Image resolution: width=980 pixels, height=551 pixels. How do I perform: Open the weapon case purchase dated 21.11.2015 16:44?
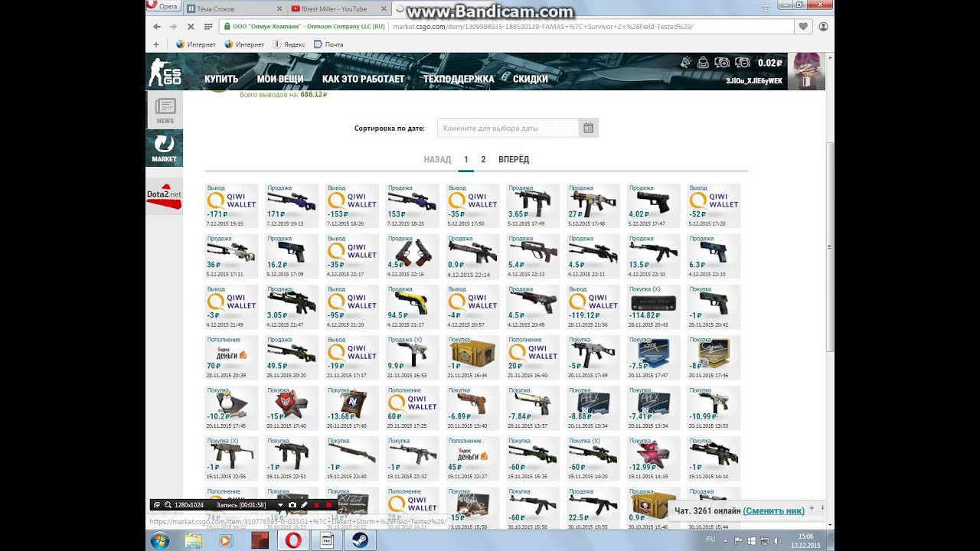coord(473,357)
